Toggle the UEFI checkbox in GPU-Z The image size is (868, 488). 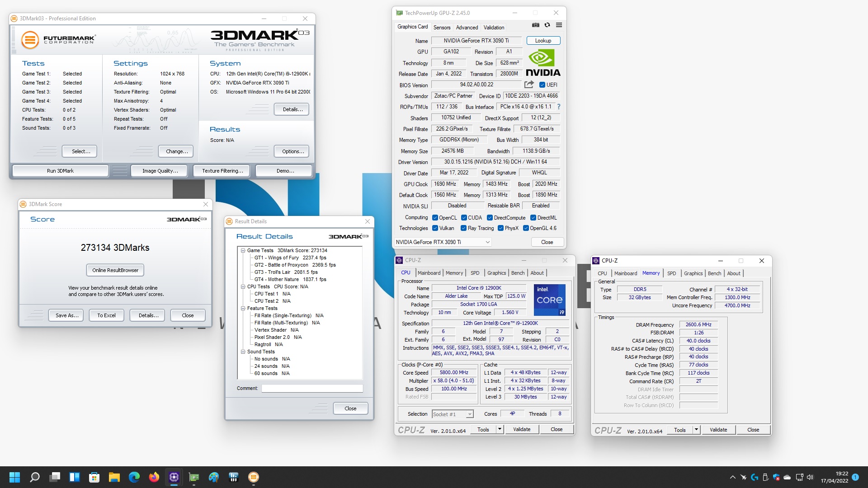(542, 84)
